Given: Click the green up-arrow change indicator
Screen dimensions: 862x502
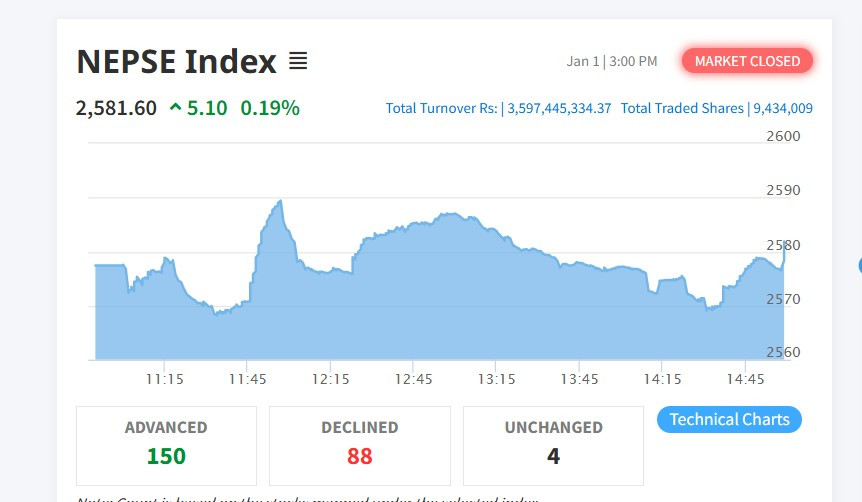Looking at the screenshot, I should click(x=176, y=108).
